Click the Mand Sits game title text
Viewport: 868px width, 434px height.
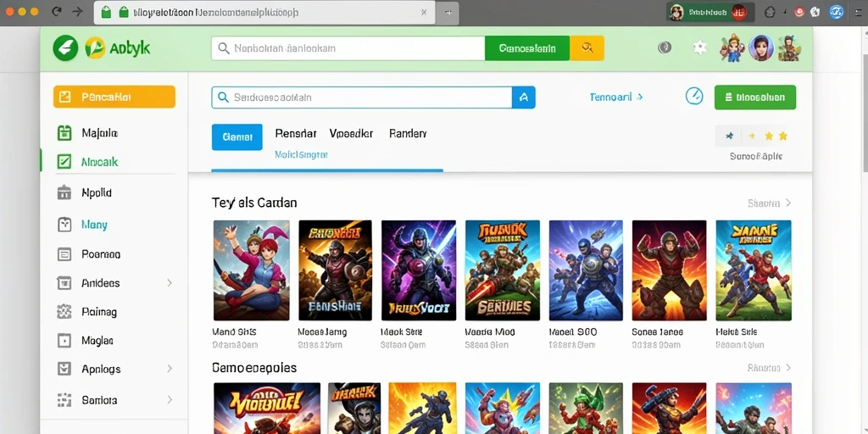pos(234,332)
